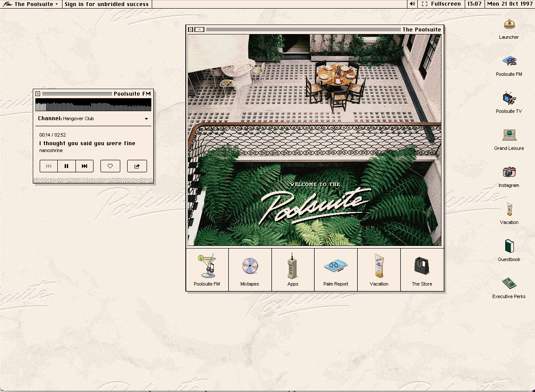Collapse the Poolsuite window with the roll-up arrow
535x392 pixels.
point(199,29)
